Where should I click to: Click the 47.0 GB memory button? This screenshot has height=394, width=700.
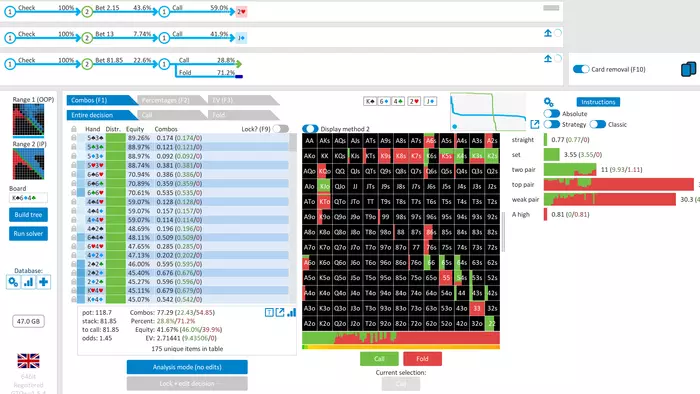click(28, 321)
